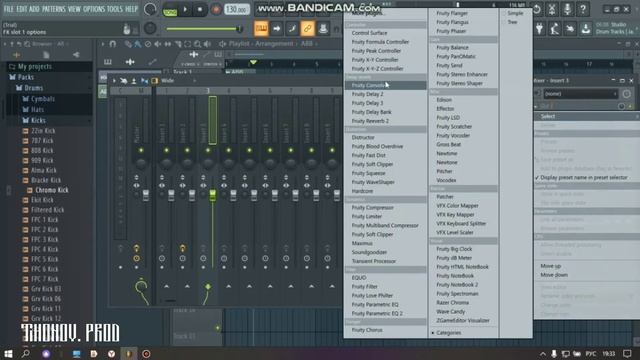
Task: Expand the My projects folder
Action: [x=34, y=67]
